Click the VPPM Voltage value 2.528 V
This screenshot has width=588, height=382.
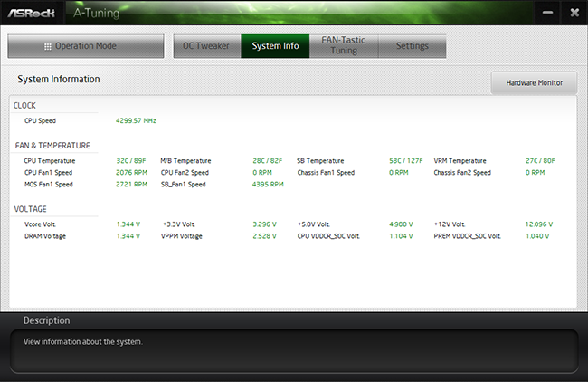(264, 236)
